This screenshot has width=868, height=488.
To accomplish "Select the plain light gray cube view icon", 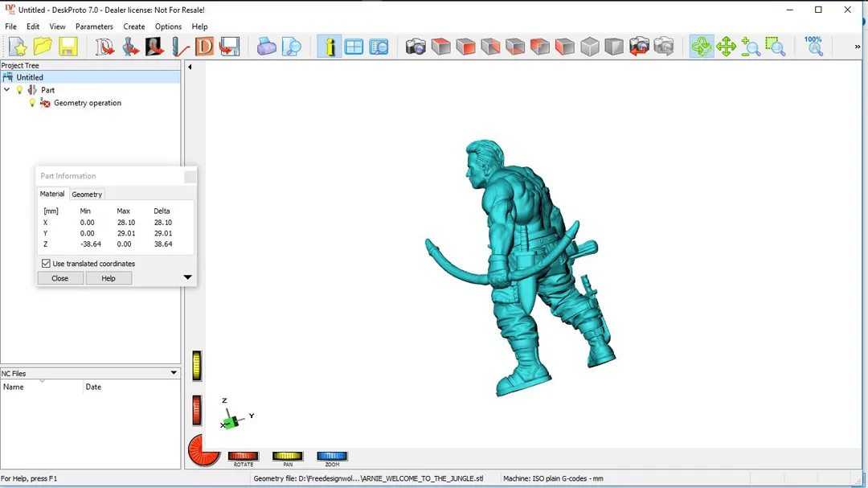I will click(590, 47).
